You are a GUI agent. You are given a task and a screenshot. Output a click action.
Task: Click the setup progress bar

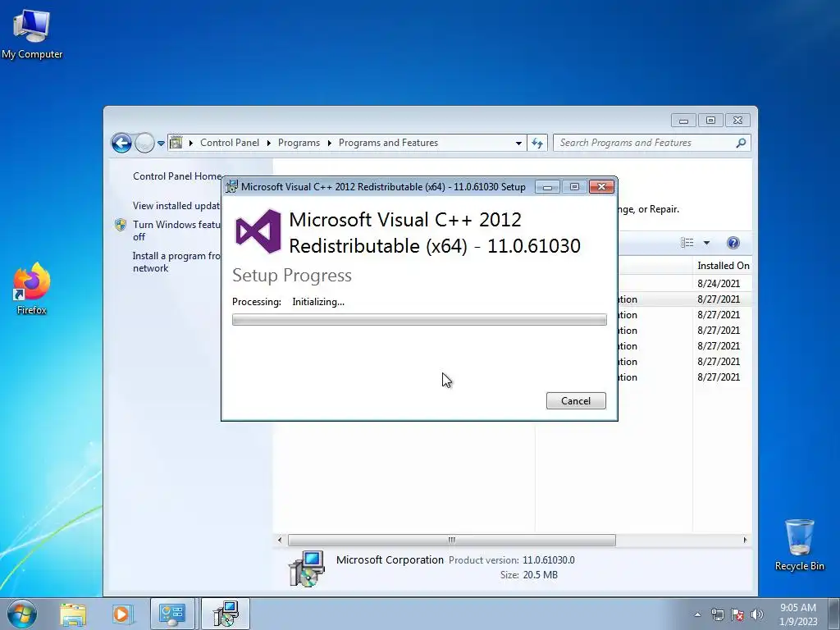pos(419,320)
